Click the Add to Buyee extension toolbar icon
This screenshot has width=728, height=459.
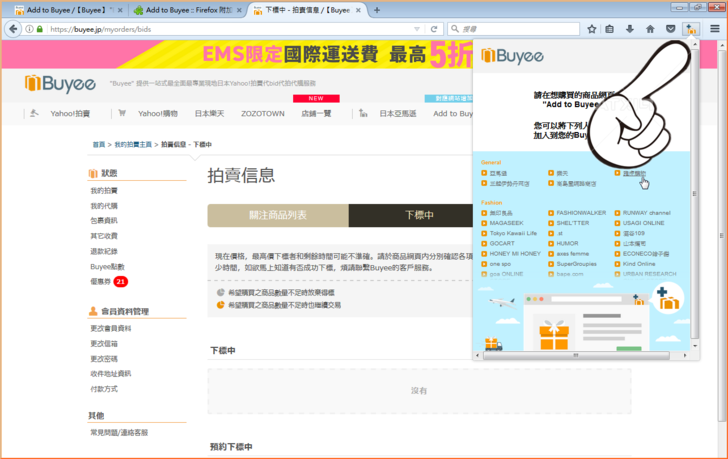tap(690, 29)
